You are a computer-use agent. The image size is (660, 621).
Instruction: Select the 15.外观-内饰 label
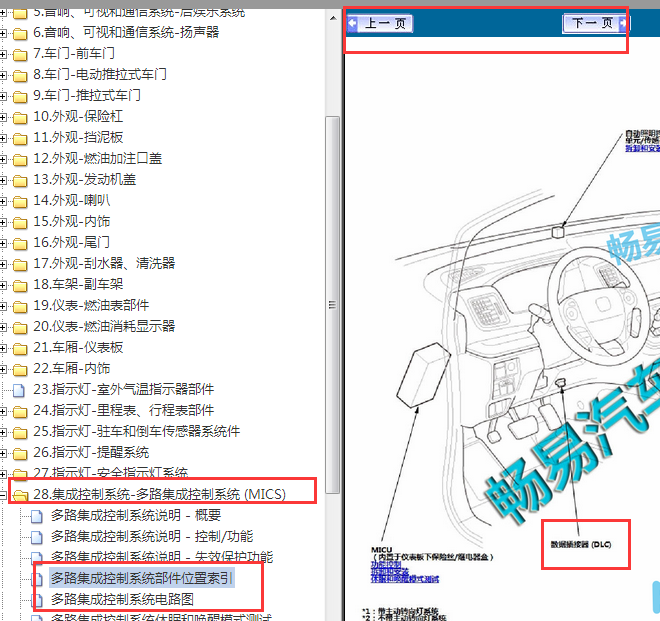coord(72,221)
